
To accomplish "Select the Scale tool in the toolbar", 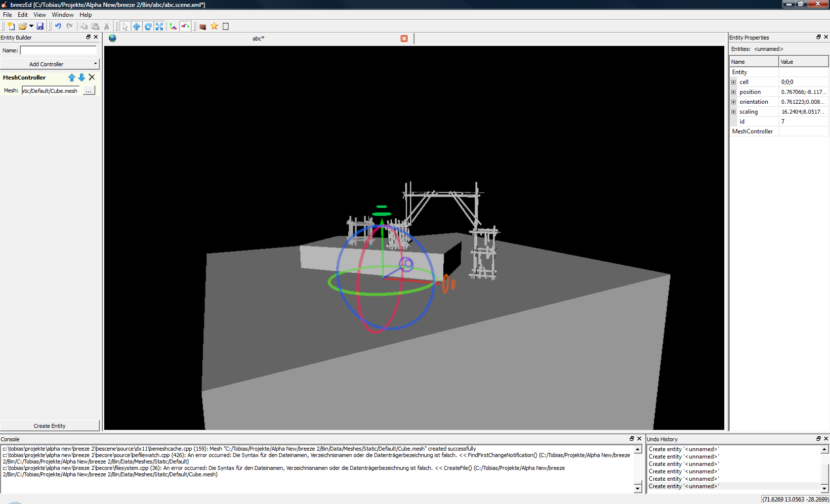I will (159, 26).
